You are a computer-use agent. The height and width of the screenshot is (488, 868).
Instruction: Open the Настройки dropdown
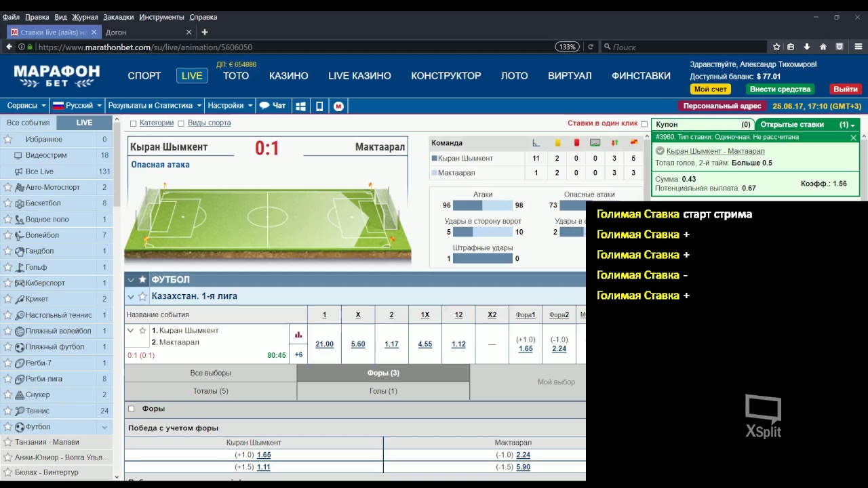pyautogui.click(x=231, y=106)
